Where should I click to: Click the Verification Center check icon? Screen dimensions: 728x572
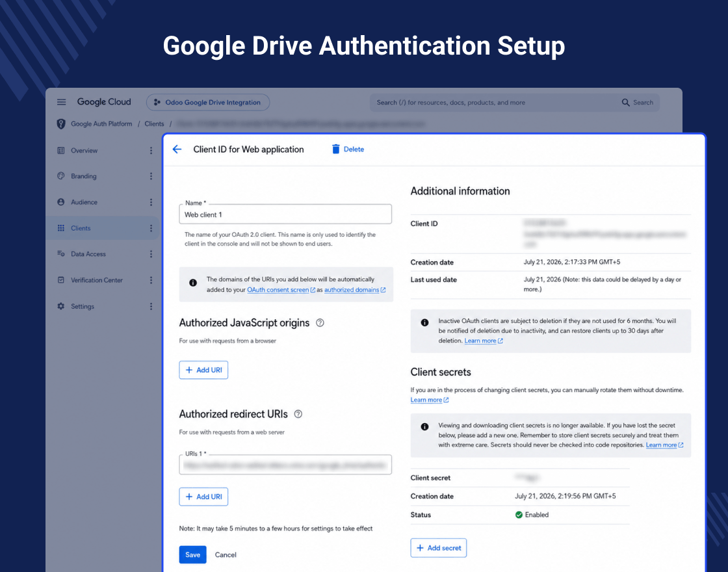pyautogui.click(x=61, y=280)
